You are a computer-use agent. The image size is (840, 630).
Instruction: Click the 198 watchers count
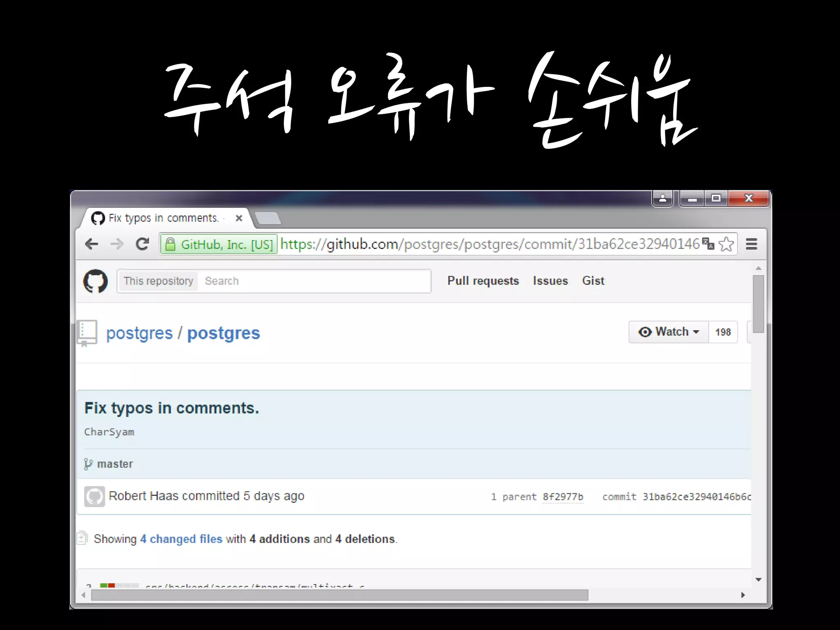tap(723, 332)
